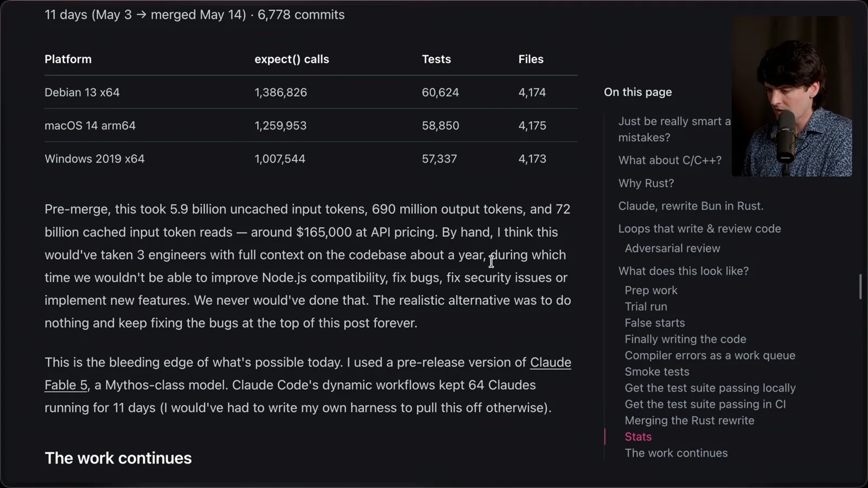Jump to 'Get the test suite passing in CI'

coord(705,404)
